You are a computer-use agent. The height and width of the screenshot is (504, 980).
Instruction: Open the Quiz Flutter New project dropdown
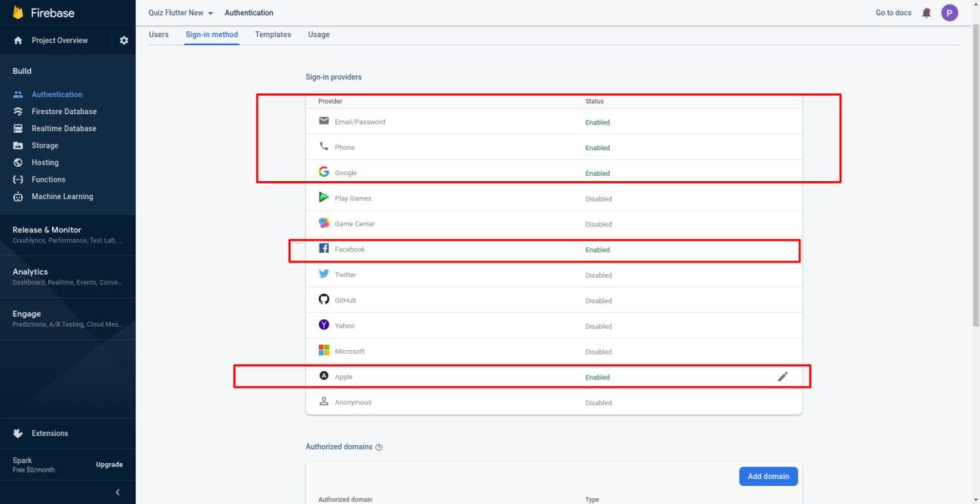(x=180, y=13)
